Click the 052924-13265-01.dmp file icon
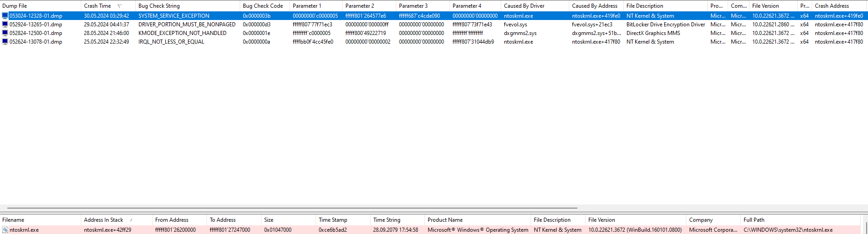The height and width of the screenshot is (234, 868). click(x=5, y=24)
